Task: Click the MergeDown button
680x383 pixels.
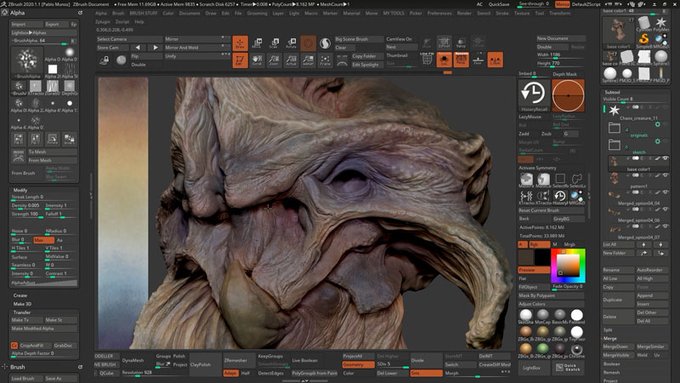Action: click(x=617, y=347)
